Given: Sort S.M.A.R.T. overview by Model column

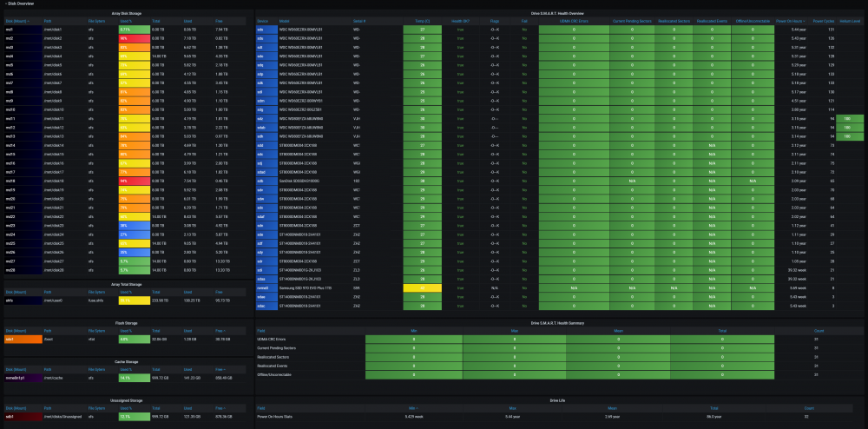Looking at the screenshot, I should click(x=284, y=21).
